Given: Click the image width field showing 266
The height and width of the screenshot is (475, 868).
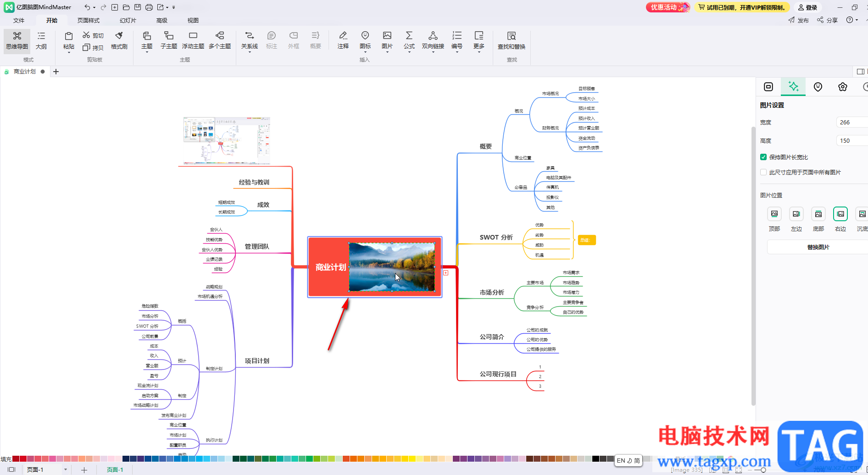Looking at the screenshot, I should (852, 122).
